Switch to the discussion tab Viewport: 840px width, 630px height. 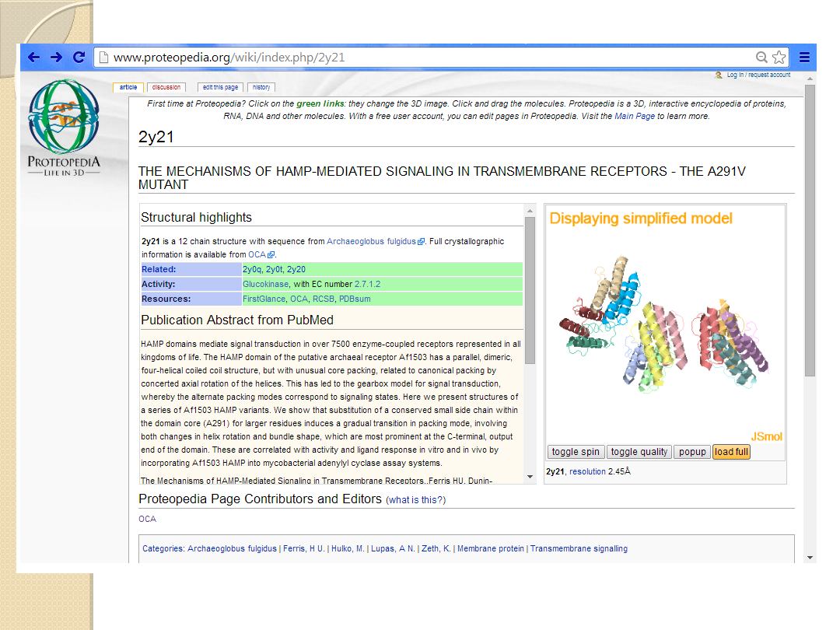[166, 88]
